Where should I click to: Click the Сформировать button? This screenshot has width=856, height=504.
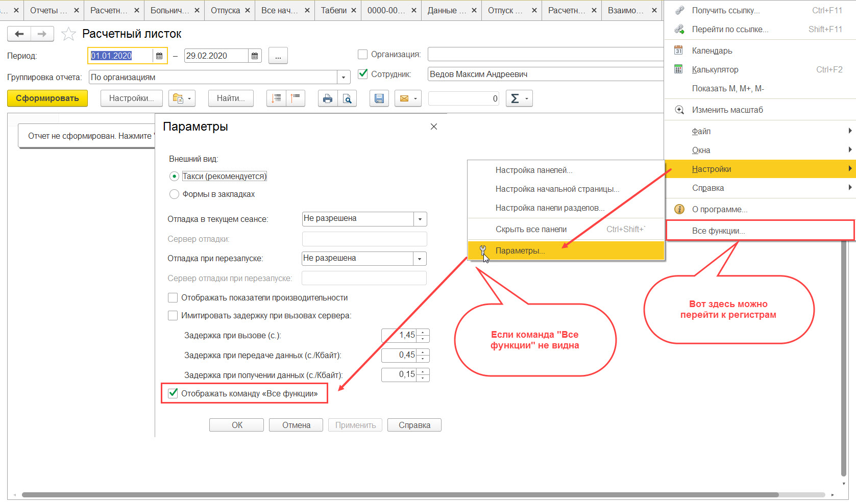(x=47, y=98)
